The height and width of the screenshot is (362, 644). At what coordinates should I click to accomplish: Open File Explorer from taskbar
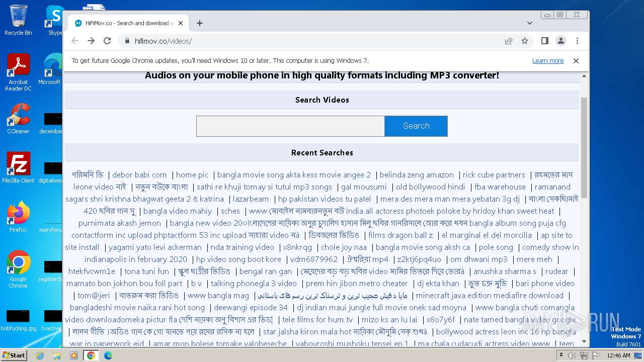coord(57,355)
